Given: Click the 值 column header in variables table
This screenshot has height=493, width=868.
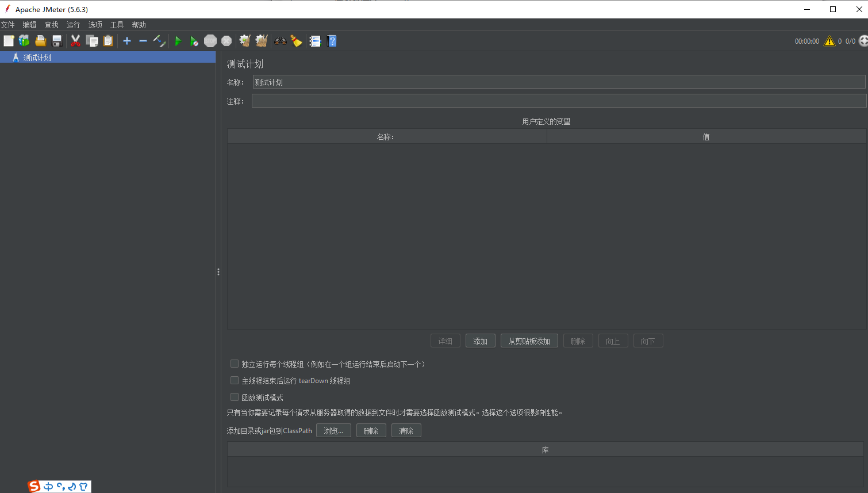Looking at the screenshot, I should (x=706, y=137).
